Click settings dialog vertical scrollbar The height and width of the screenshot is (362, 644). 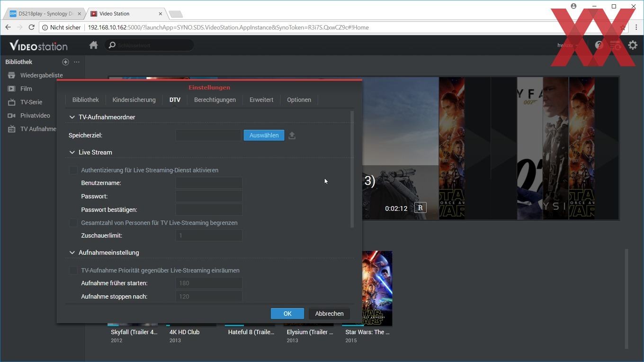click(352, 169)
